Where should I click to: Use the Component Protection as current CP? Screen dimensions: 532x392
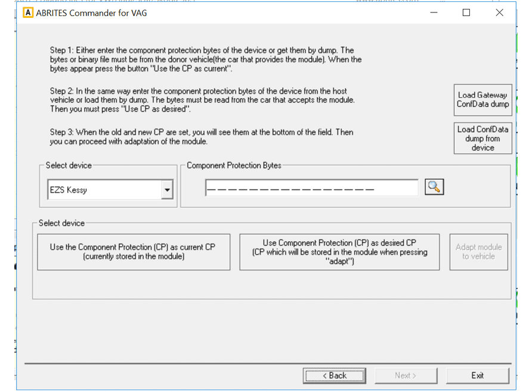[135, 251]
